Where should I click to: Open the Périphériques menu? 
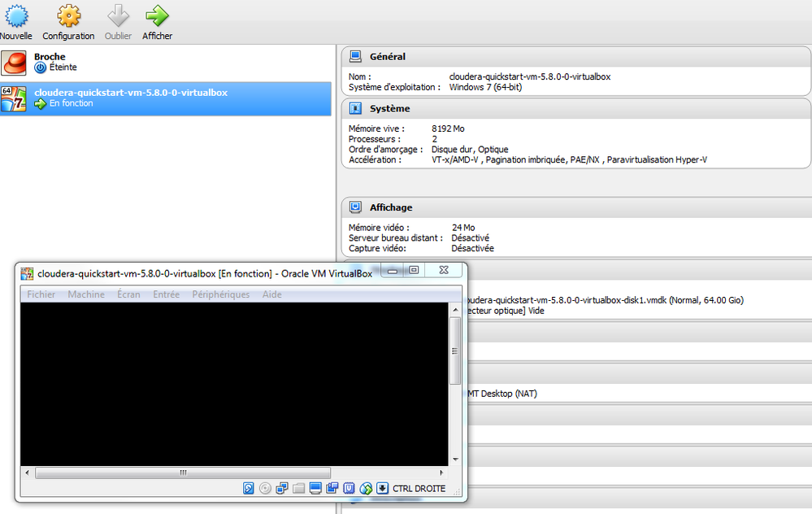coord(220,294)
